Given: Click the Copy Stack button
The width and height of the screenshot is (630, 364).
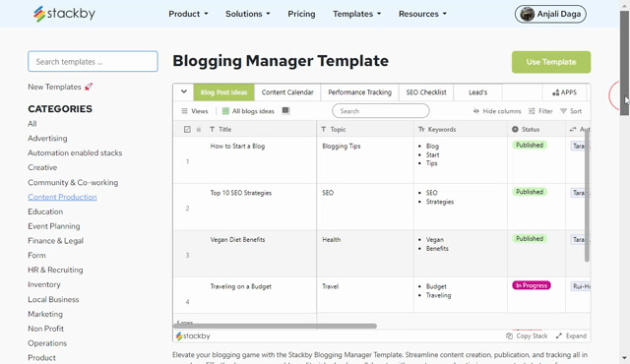Looking at the screenshot, I should click(527, 335).
